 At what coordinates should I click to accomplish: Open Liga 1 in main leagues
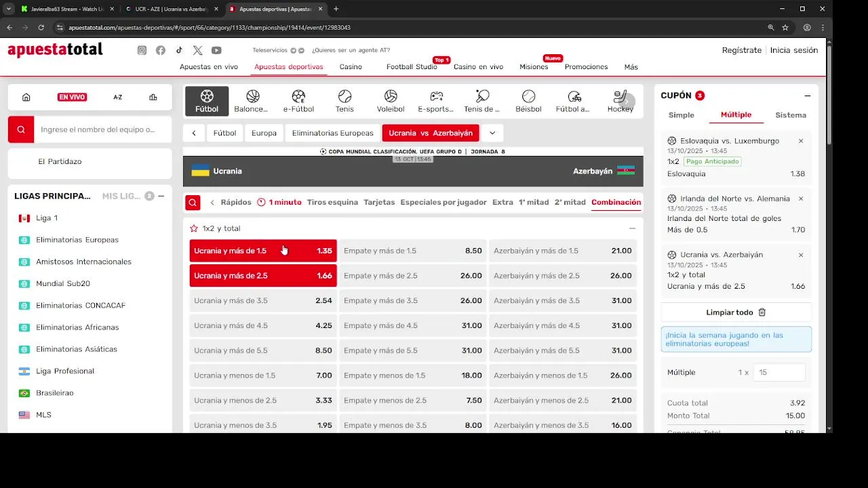(47, 218)
